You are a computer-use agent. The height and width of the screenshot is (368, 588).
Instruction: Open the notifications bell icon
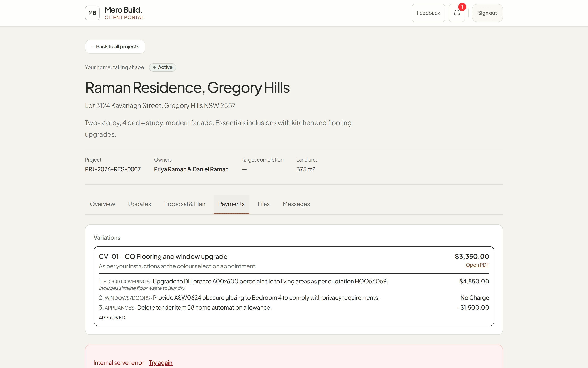tap(457, 13)
